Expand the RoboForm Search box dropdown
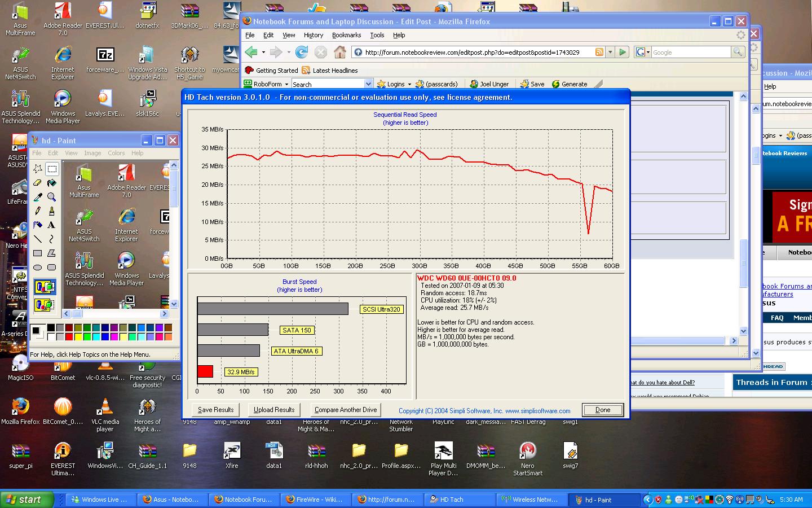The height and width of the screenshot is (508, 812). tap(368, 84)
